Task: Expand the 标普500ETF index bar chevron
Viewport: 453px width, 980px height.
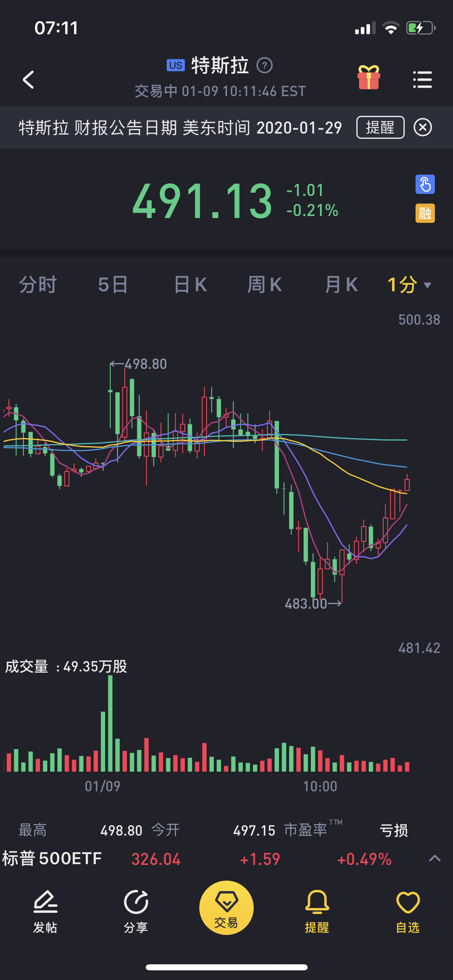Action: click(x=435, y=859)
